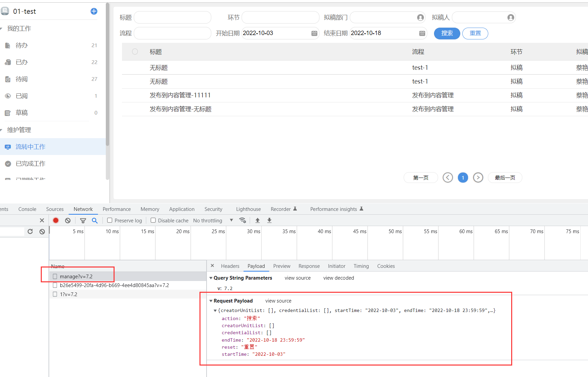Click the clear icon in search pane
Viewport: 588px width, 377px height.
pos(42,231)
